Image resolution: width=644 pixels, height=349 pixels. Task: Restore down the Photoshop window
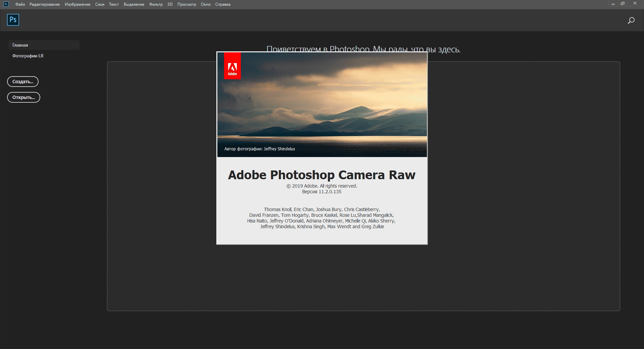click(623, 4)
